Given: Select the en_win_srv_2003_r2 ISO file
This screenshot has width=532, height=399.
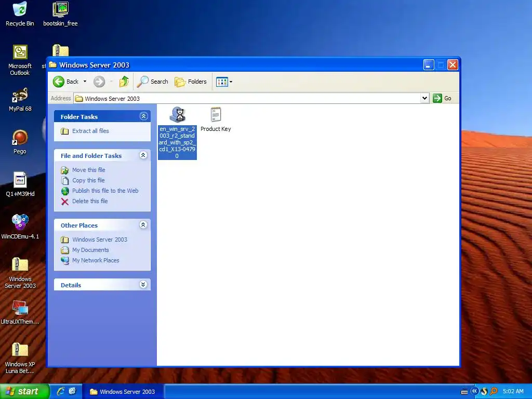Looking at the screenshot, I should [x=177, y=132].
